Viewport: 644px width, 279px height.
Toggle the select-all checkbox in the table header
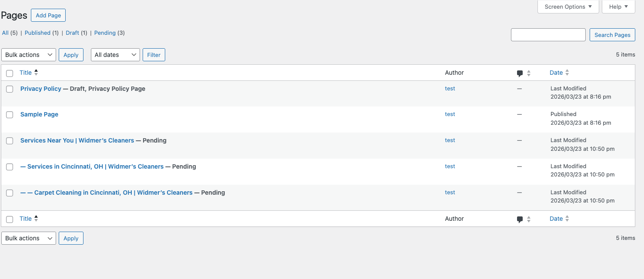pyautogui.click(x=10, y=73)
